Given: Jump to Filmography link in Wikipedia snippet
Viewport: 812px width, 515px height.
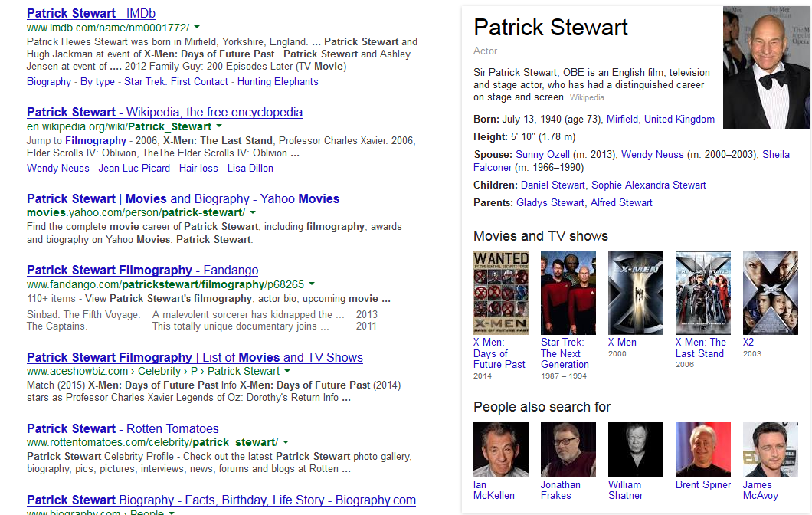Looking at the screenshot, I should coord(96,140).
